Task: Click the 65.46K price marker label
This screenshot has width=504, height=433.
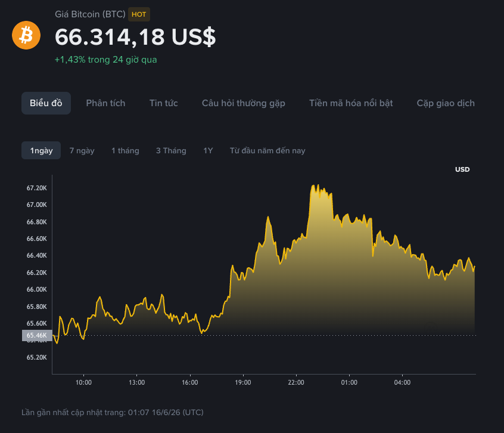Action: click(x=37, y=335)
